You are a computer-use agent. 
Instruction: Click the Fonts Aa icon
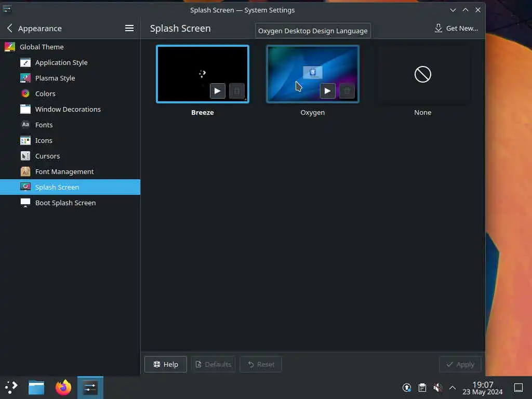click(25, 125)
